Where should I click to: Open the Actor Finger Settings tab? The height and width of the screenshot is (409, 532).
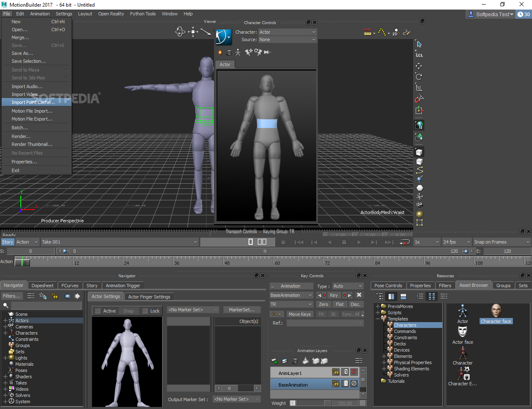[x=149, y=297]
